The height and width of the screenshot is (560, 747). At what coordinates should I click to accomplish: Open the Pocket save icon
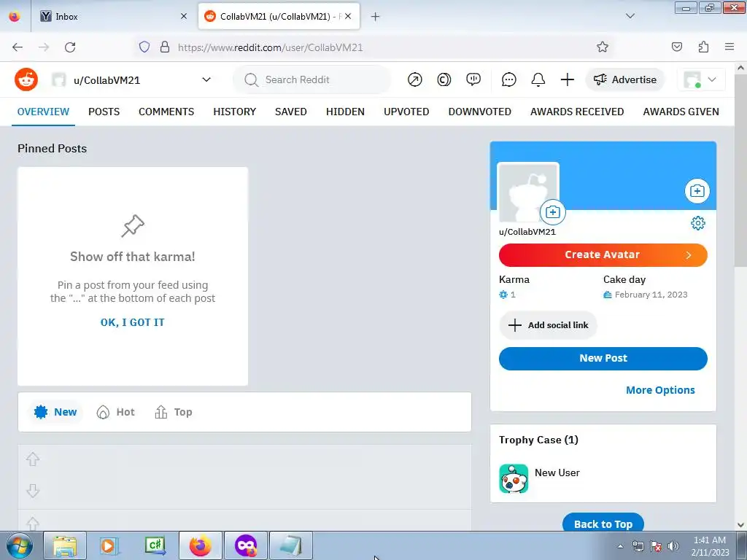tap(676, 47)
